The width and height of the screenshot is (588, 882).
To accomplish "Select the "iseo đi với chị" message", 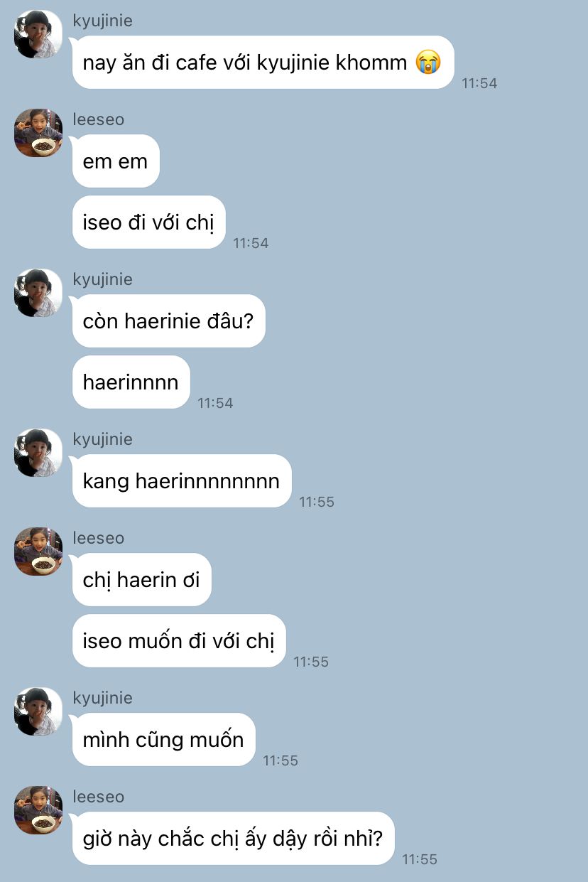I will pyautogui.click(x=148, y=222).
